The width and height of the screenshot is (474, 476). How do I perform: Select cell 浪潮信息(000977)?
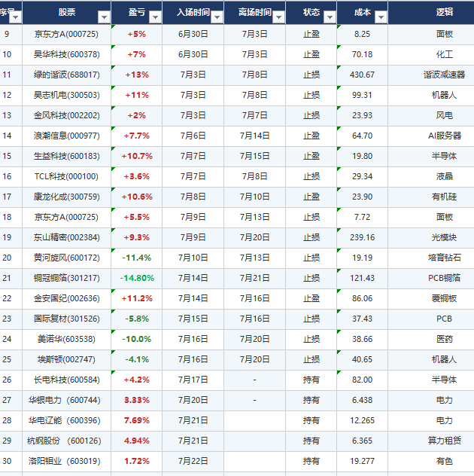pos(66,136)
